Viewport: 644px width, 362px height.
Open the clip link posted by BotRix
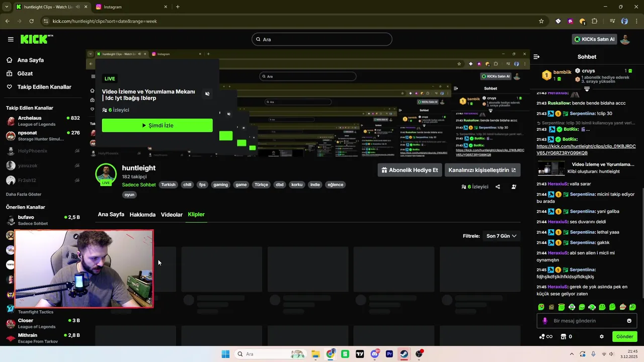pos(586,149)
